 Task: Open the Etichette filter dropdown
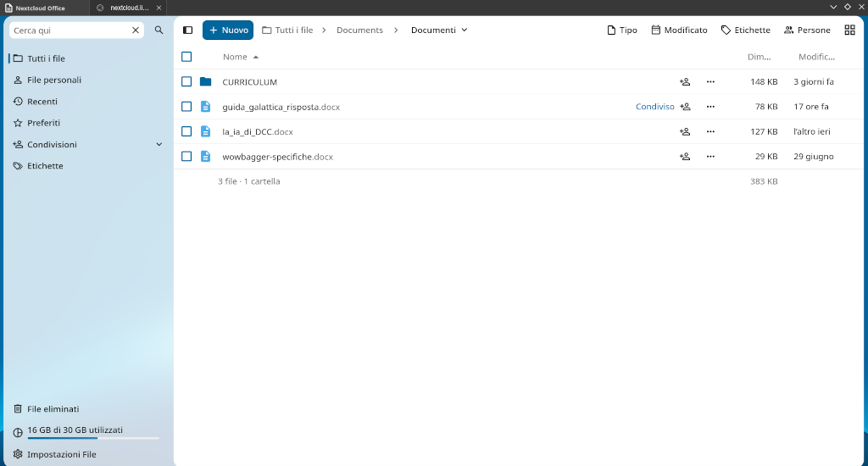pos(746,30)
